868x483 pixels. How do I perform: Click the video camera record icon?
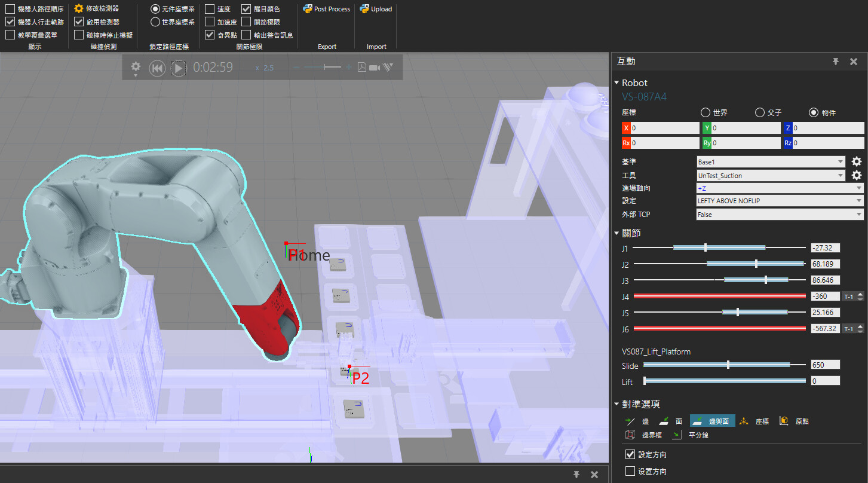point(375,68)
